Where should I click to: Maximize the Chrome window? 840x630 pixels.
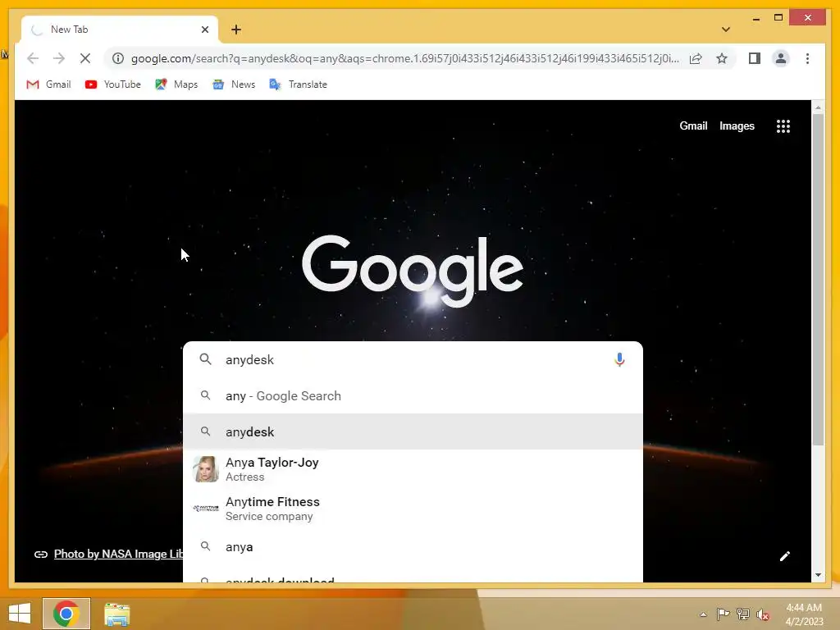778,18
